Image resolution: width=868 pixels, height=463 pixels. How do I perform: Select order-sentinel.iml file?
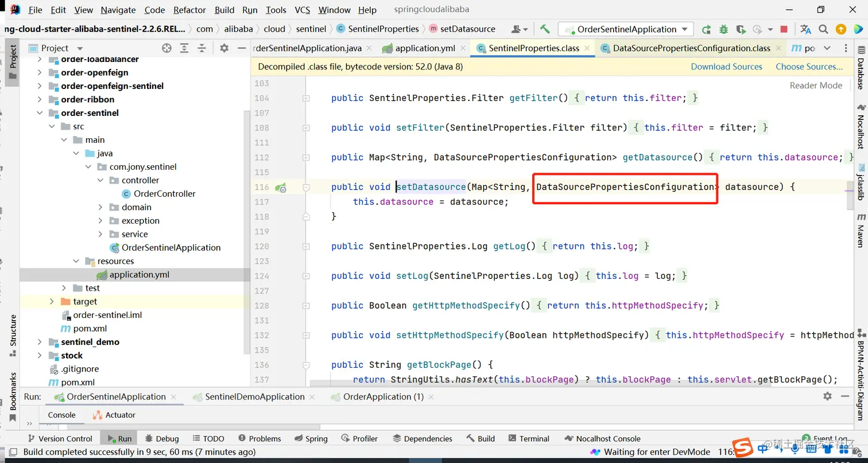[107, 315]
